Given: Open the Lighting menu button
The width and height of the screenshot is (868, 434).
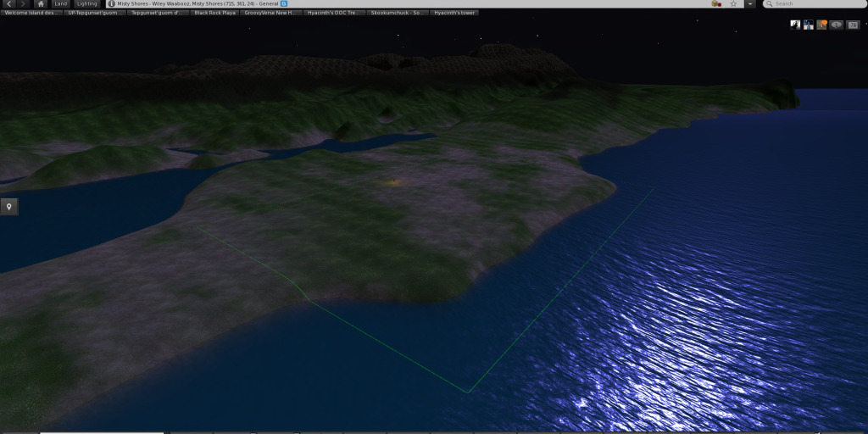Looking at the screenshot, I should (87, 4).
